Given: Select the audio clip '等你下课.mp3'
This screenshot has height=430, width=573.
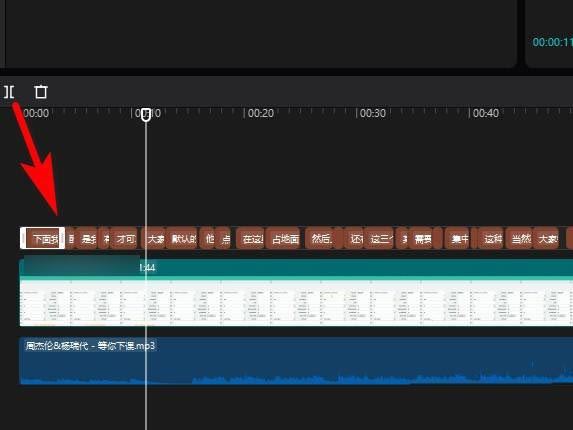Looking at the screenshot, I should point(296,361).
